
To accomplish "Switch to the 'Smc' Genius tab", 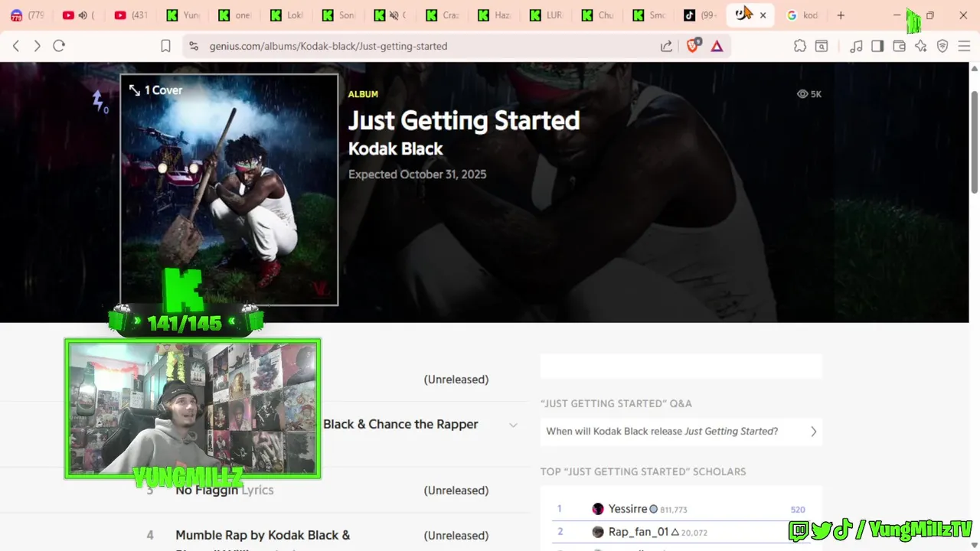I will [x=651, y=15].
